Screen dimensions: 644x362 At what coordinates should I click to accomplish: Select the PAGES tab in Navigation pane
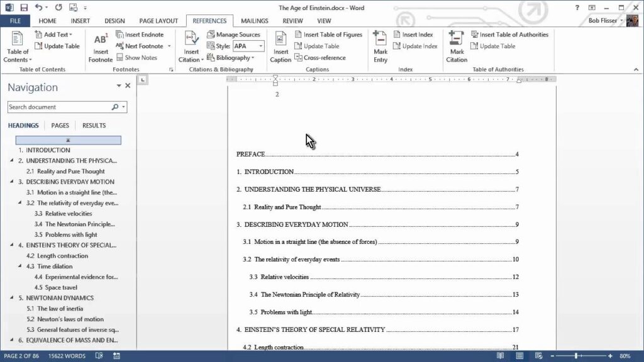pyautogui.click(x=60, y=125)
